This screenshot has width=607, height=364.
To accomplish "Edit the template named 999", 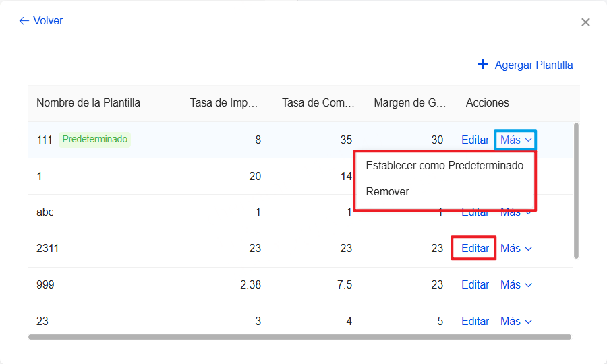I will pos(475,285).
